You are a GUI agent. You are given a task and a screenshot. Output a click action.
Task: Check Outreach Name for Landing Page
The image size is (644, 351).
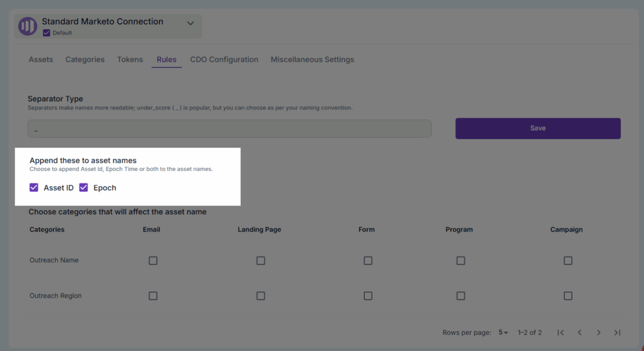point(260,260)
